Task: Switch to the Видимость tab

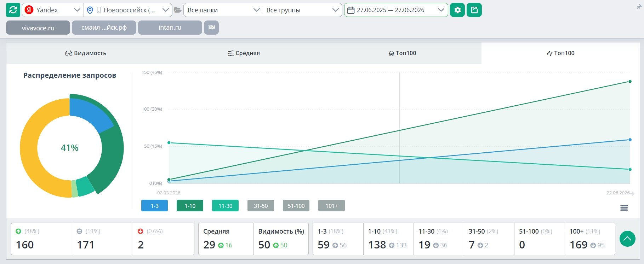Action: (86, 53)
